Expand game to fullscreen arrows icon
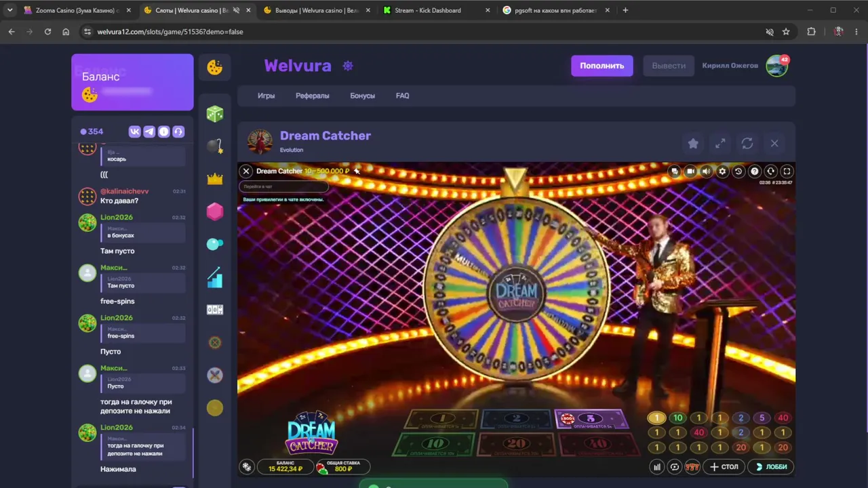This screenshot has width=868, height=488. [x=720, y=144]
